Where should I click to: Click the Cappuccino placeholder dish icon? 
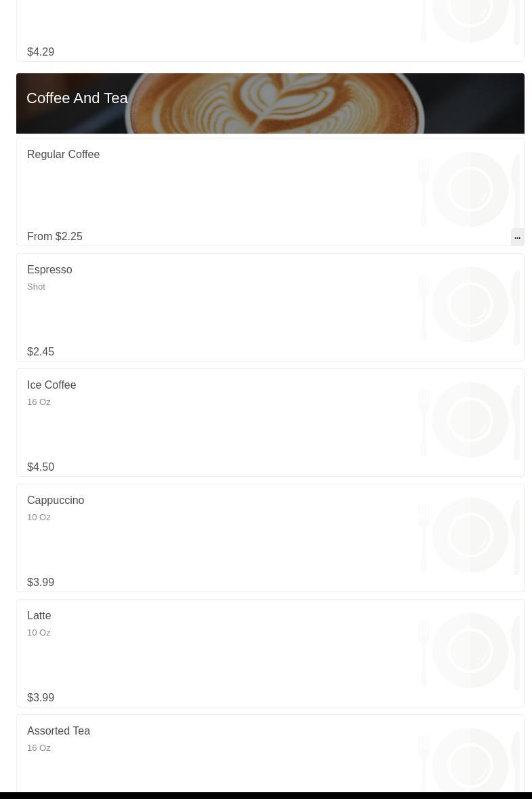click(470, 535)
